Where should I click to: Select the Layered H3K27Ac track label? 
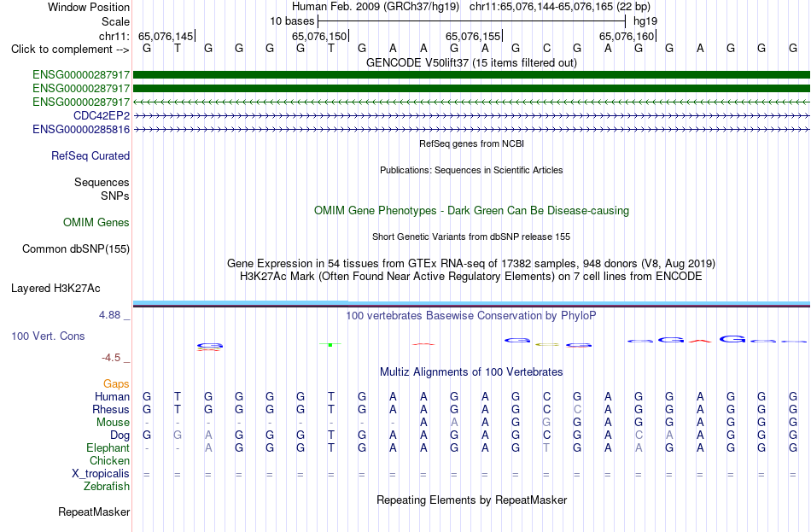click(x=55, y=289)
